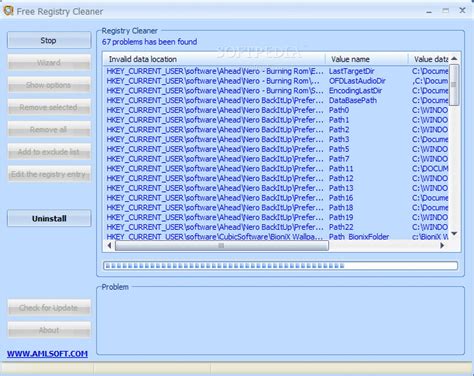This screenshot has height=376, width=474.
Task: Select the row with Path22 value
Action: (277, 227)
